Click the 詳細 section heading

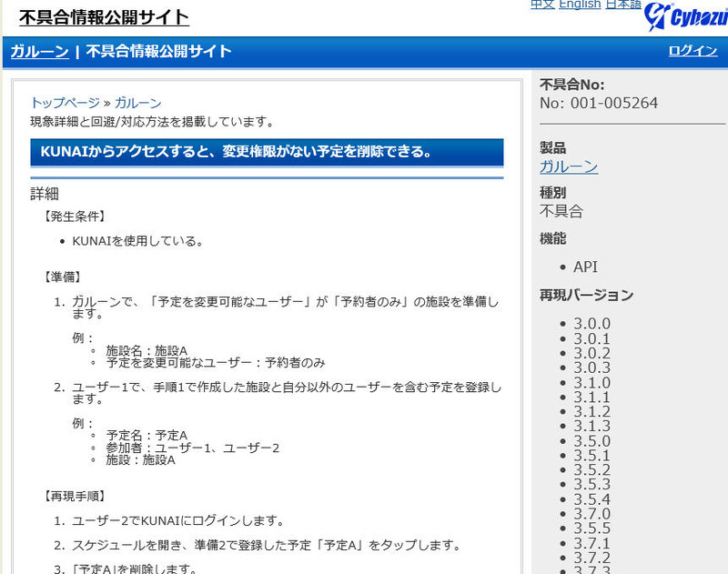point(45,193)
